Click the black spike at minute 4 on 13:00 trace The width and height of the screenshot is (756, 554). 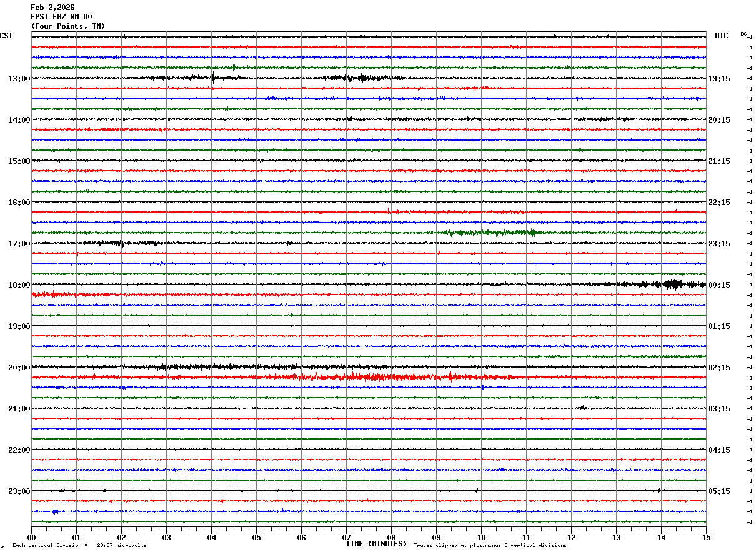[213, 78]
